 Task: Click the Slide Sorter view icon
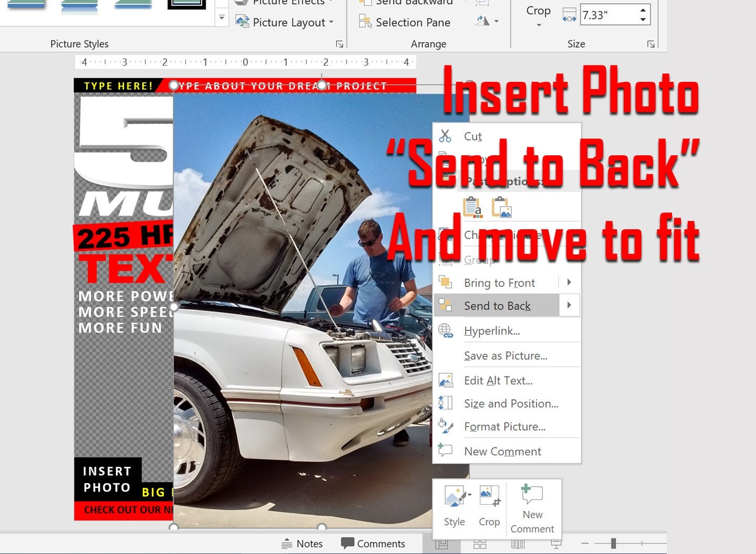[x=480, y=544]
